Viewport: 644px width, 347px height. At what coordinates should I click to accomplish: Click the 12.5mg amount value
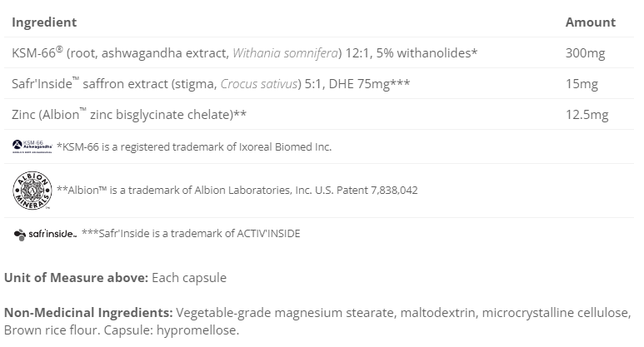click(x=587, y=114)
